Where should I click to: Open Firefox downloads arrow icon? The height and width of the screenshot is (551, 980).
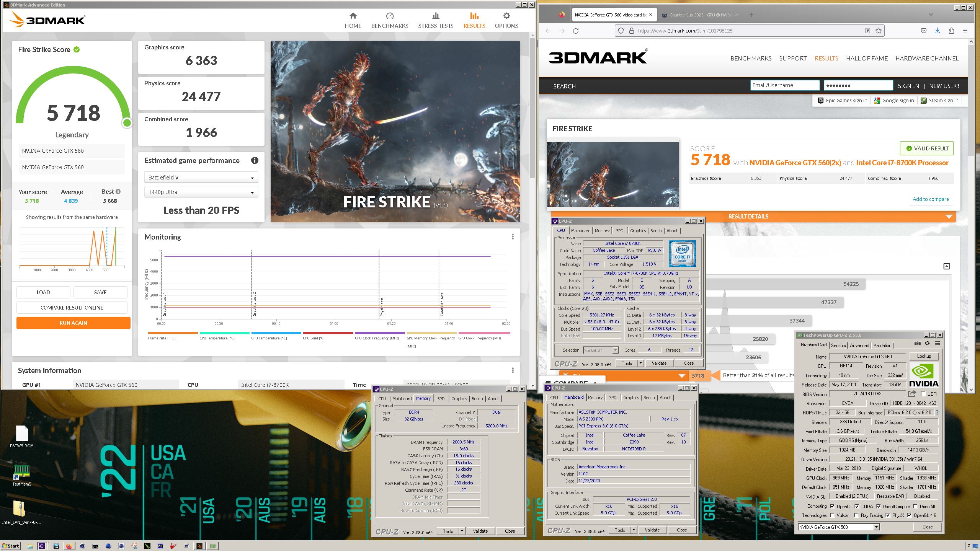937,31
